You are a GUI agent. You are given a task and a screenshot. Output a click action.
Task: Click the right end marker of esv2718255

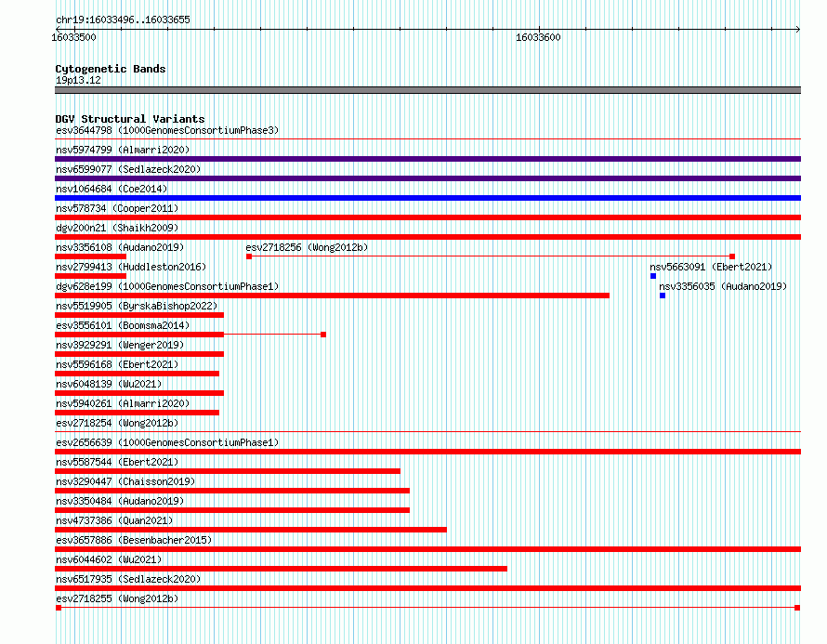pos(797,608)
